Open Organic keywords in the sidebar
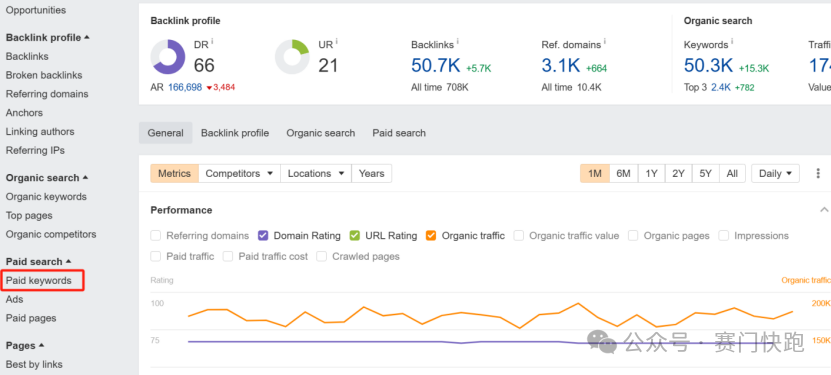 (x=46, y=197)
